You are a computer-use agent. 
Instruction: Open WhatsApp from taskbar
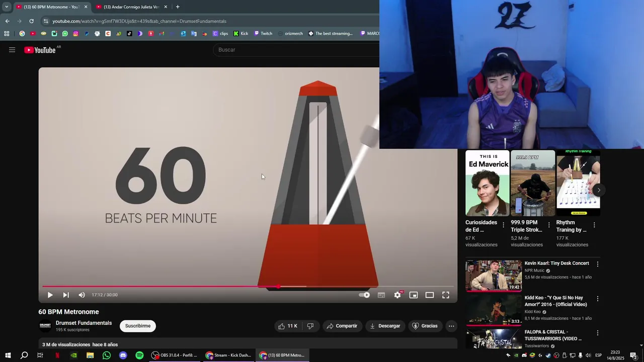click(107, 355)
